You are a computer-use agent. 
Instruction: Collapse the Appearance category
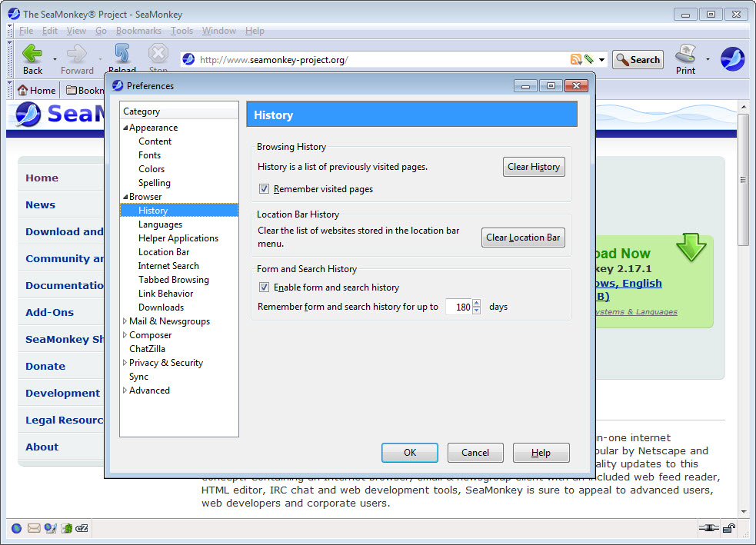coord(125,128)
